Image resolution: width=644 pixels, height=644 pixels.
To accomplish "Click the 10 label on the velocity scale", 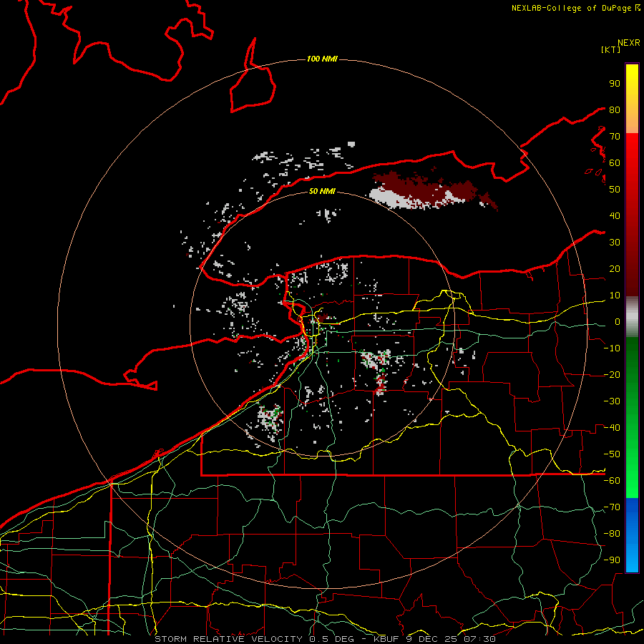I will coord(615,296).
